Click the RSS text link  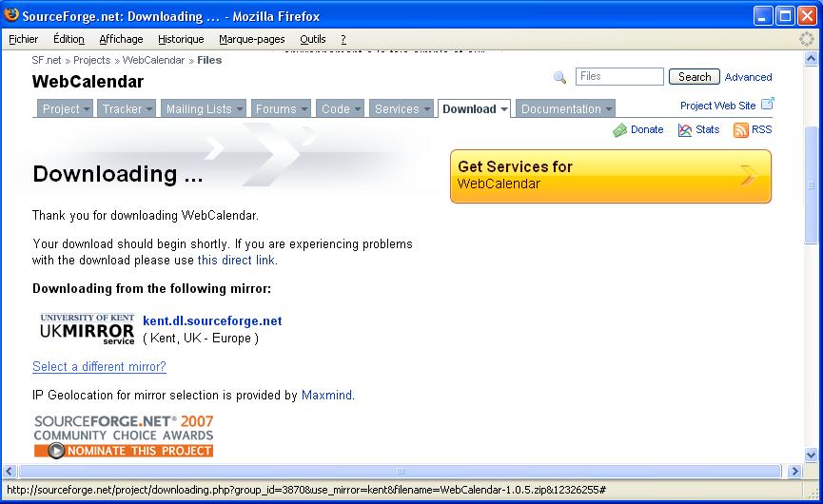761,129
